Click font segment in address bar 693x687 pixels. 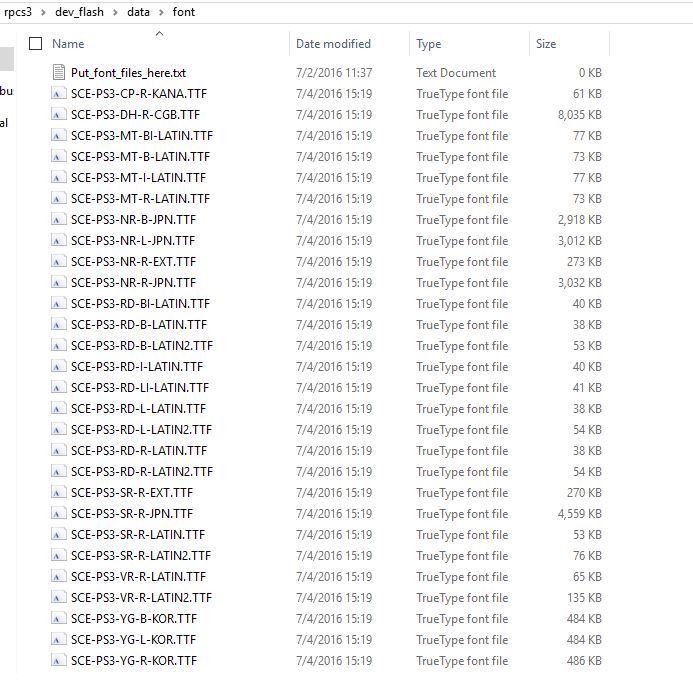click(183, 12)
